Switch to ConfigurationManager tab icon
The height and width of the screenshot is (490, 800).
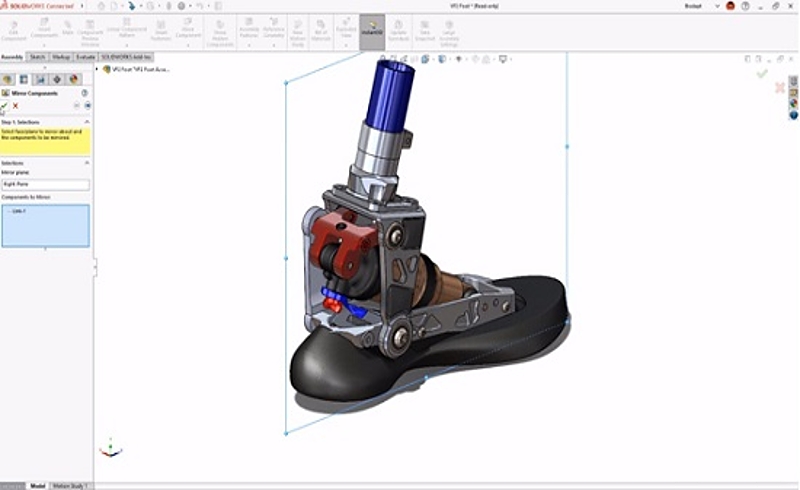40,79
